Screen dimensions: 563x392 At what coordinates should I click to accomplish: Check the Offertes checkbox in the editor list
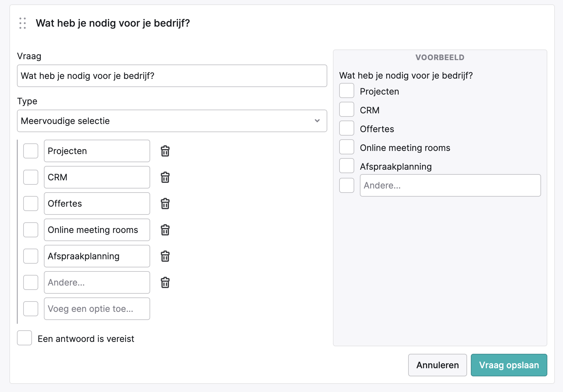click(x=31, y=204)
